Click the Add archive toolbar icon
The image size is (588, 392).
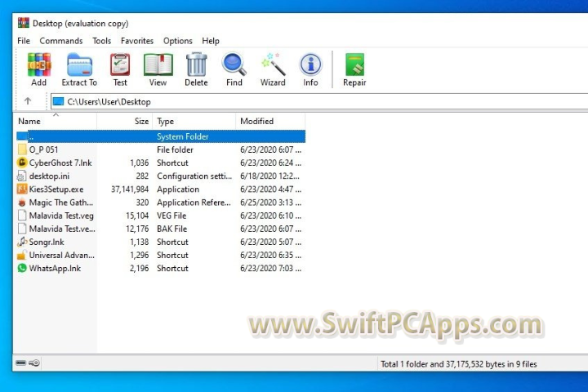pyautogui.click(x=39, y=65)
